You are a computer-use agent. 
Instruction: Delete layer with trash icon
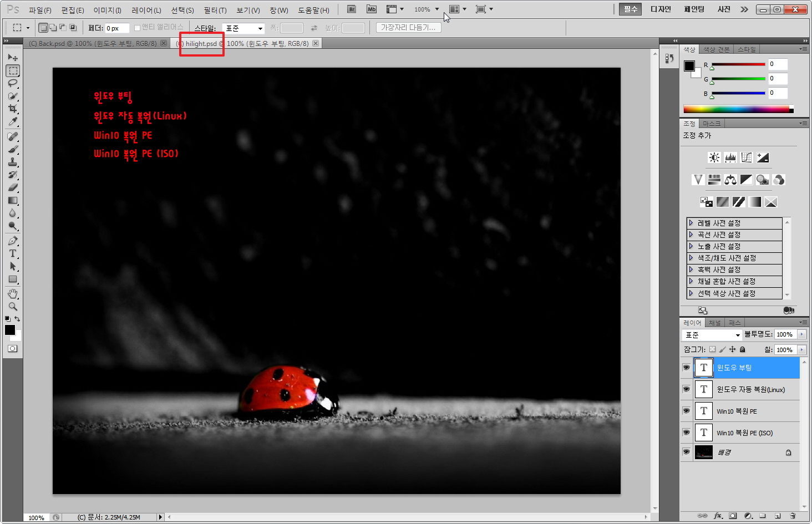[x=793, y=516]
